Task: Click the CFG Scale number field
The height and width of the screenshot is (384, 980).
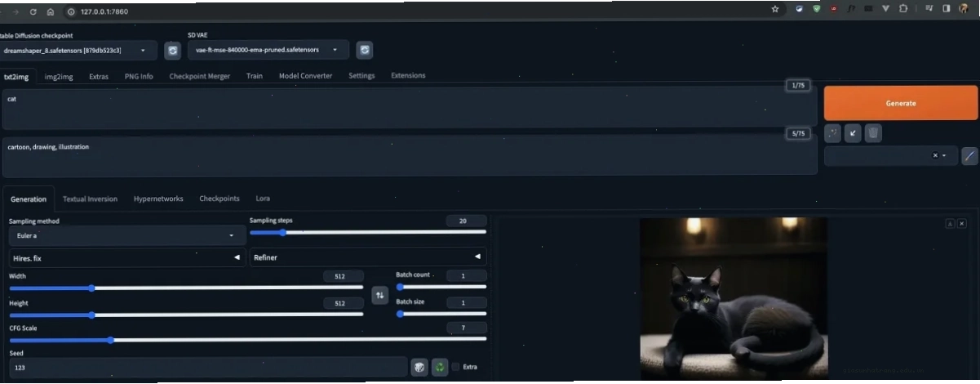Action: tap(466, 328)
